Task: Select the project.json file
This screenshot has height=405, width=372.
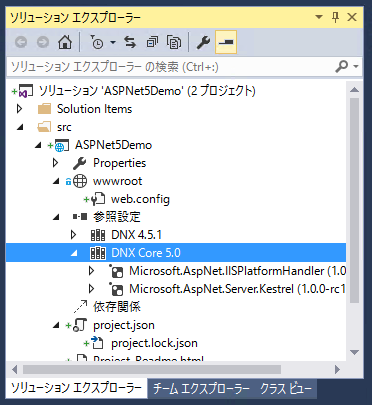Action: coord(124,325)
